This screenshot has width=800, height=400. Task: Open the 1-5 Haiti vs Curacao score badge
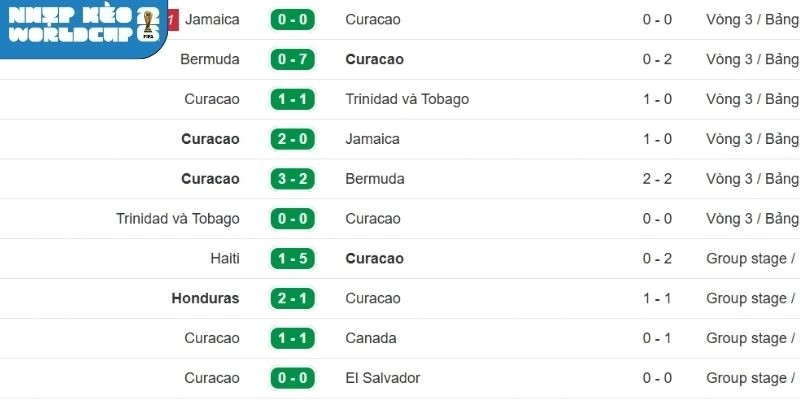point(292,259)
